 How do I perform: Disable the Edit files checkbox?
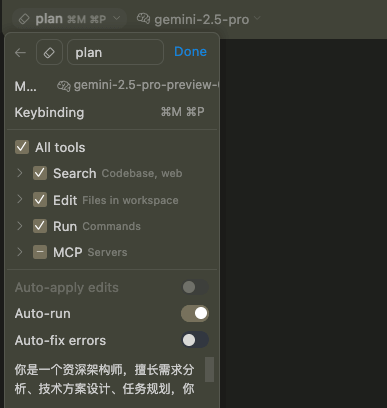(40, 200)
